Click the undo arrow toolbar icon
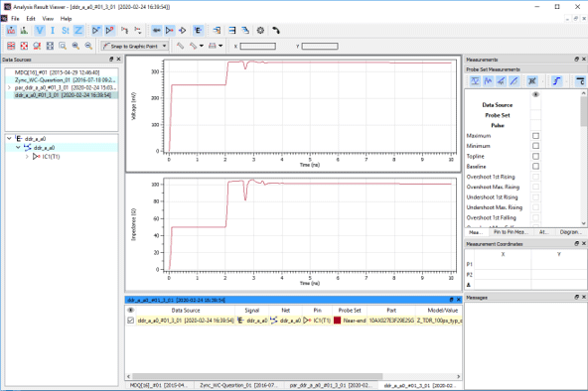588x391 pixels. coord(276,31)
